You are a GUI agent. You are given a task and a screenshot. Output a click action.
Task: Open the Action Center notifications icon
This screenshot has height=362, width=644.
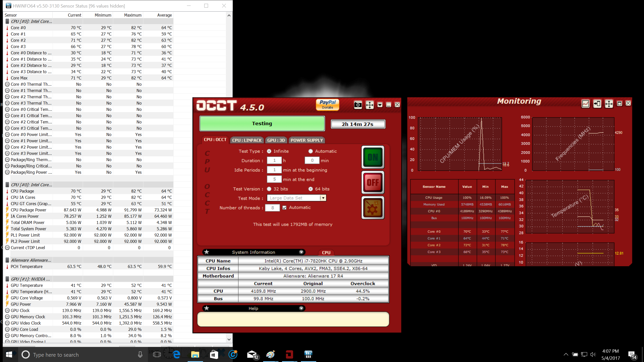(x=632, y=354)
